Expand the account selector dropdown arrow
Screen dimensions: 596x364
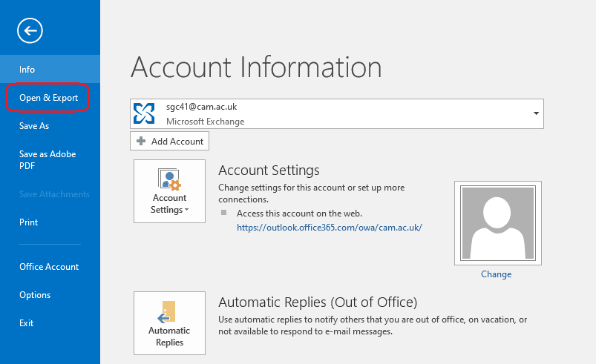pos(536,113)
